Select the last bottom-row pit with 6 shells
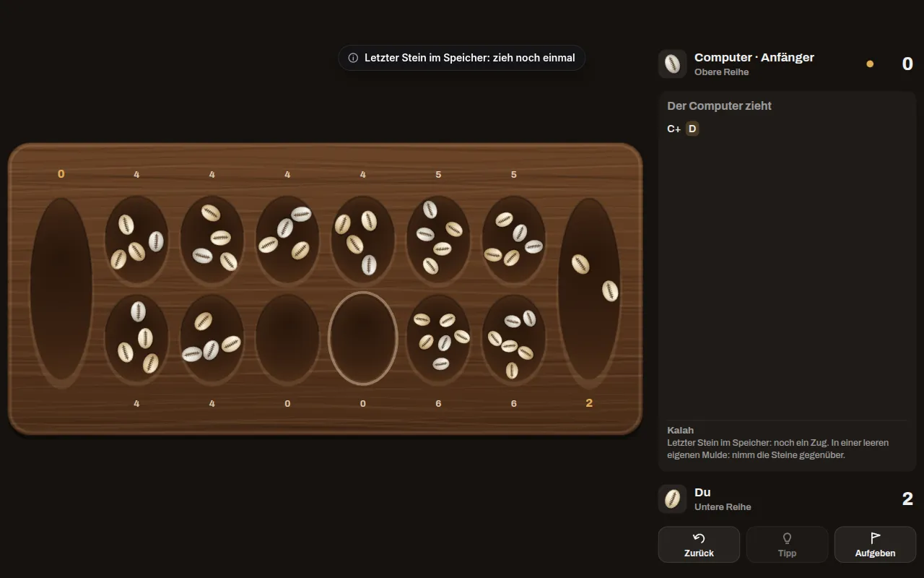The width and height of the screenshot is (924, 578). click(x=513, y=338)
